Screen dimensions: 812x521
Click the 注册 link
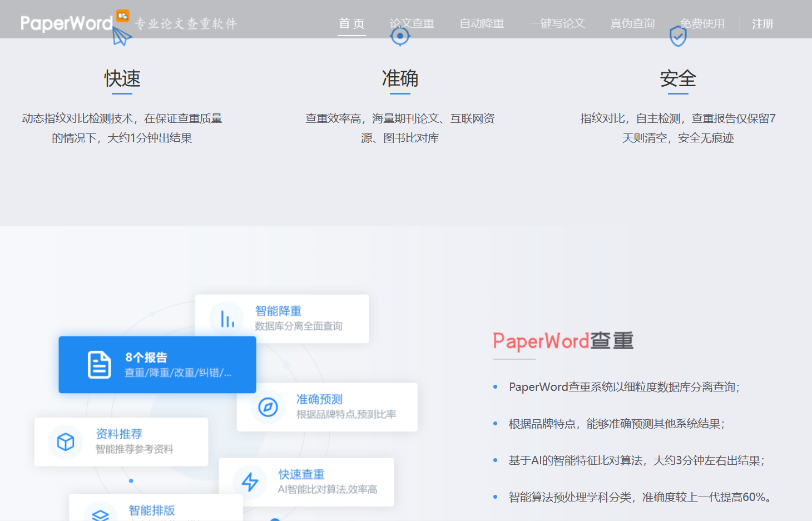coord(763,24)
